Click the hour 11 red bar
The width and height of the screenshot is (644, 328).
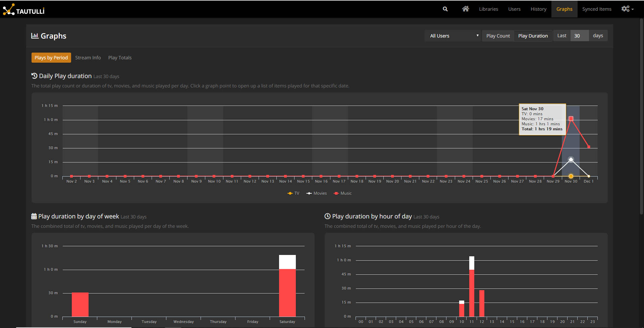click(472, 293)
